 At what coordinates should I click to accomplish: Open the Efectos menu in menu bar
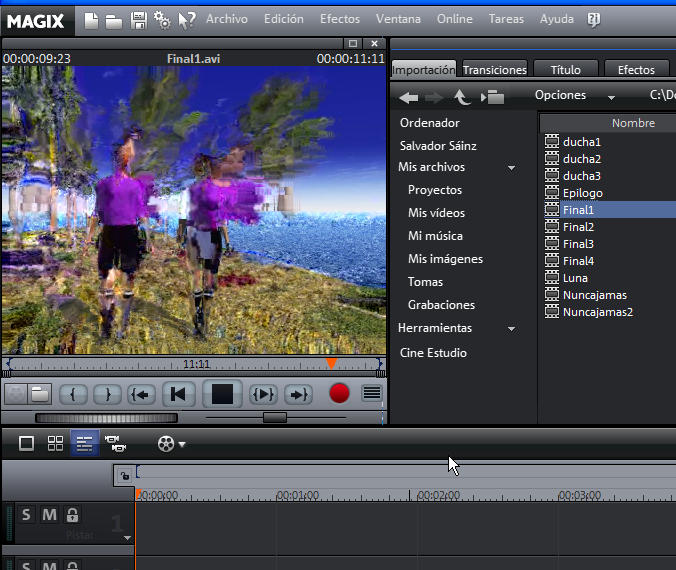(340, 19)
